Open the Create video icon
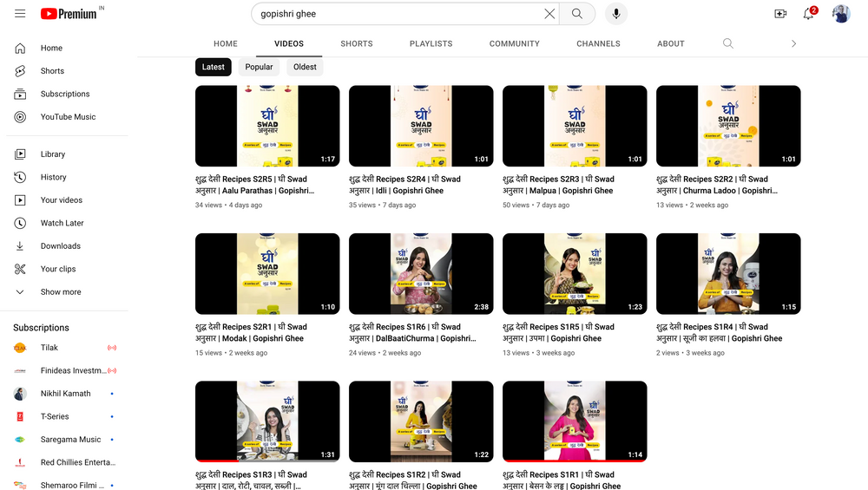This screenshot has height=490, width=868. pos(780,14)
